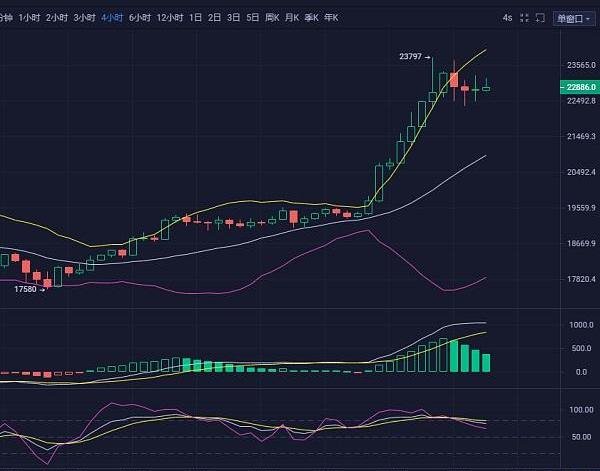Select the 2小时 timeframe
The image size is (600, 471).
57,18
